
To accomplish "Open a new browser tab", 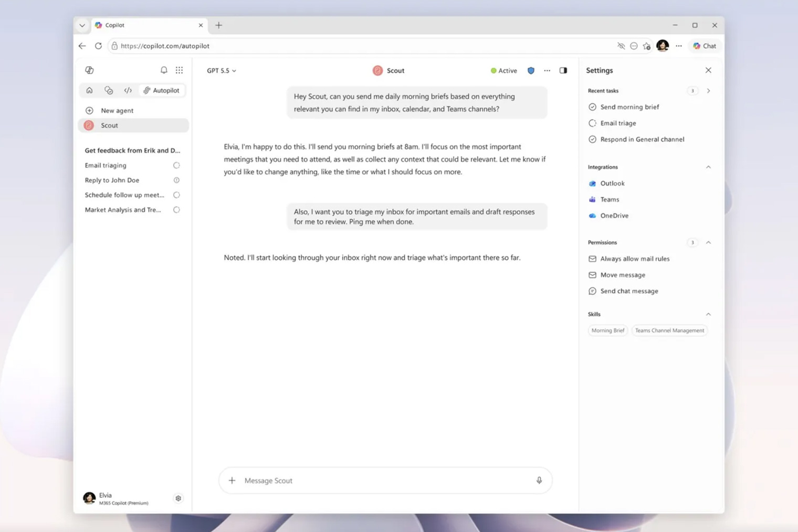I will (x=219, y=25).
